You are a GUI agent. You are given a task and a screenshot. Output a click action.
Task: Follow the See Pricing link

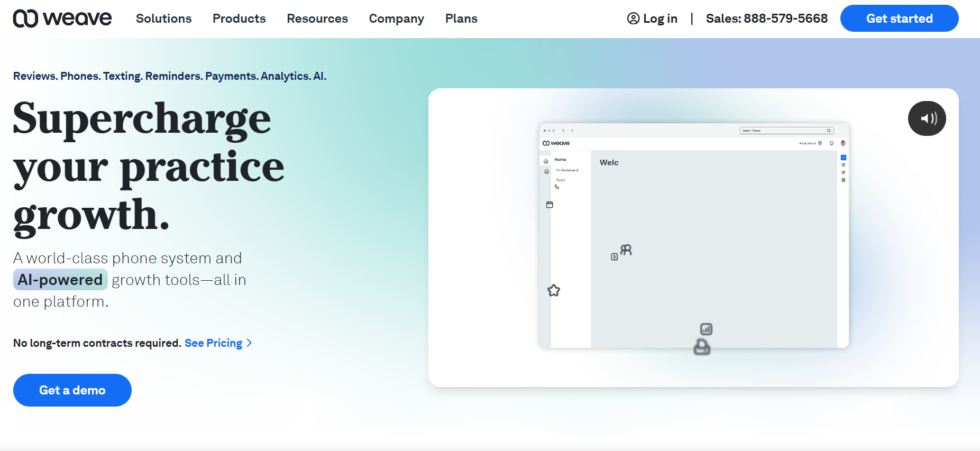pyautogui.click(x=218, y=343)
